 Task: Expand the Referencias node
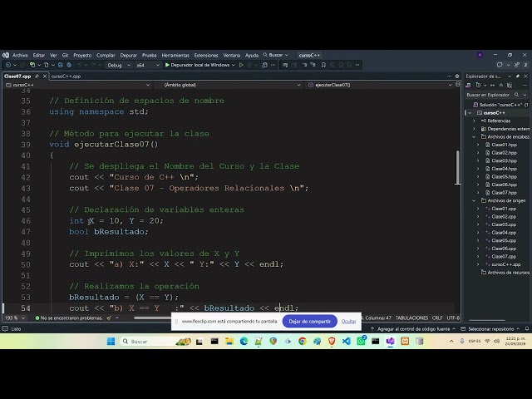tap(474, 121)
